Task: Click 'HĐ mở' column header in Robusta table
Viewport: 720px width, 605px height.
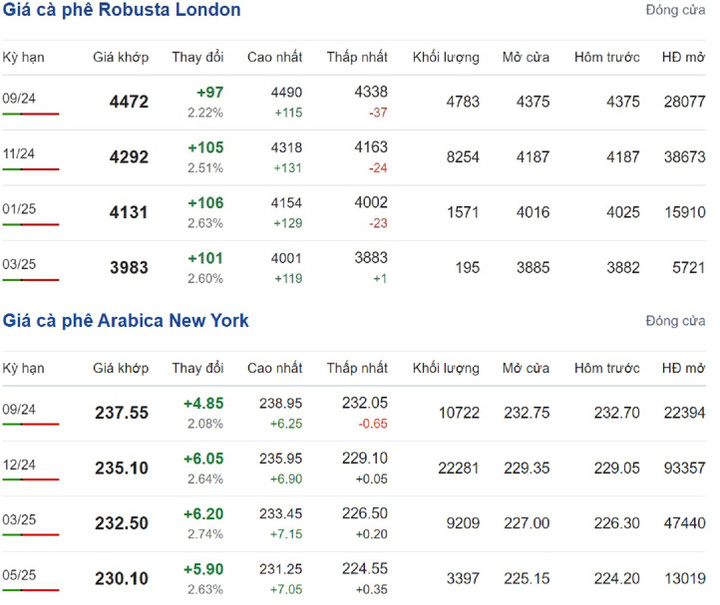Action: click(x=684, y=58)
